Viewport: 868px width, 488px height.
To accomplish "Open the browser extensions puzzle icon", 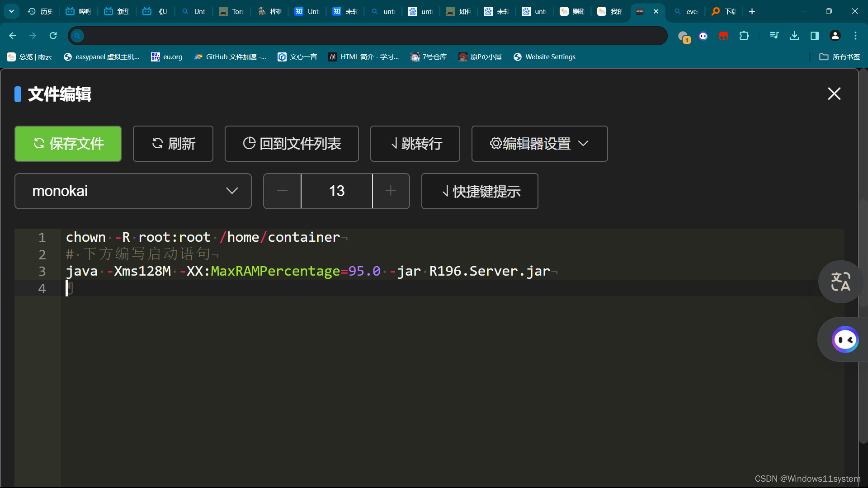I will [744, 35].
